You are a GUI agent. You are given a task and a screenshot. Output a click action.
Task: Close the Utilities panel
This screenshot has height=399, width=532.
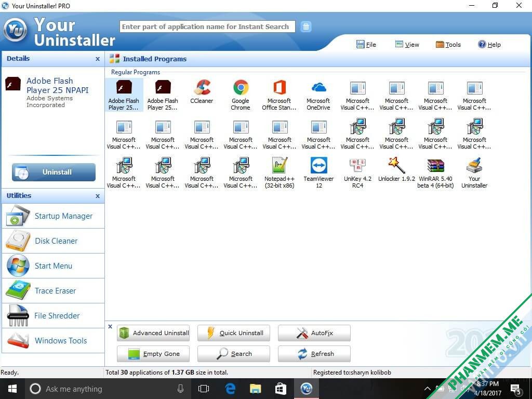pos(98,196)
